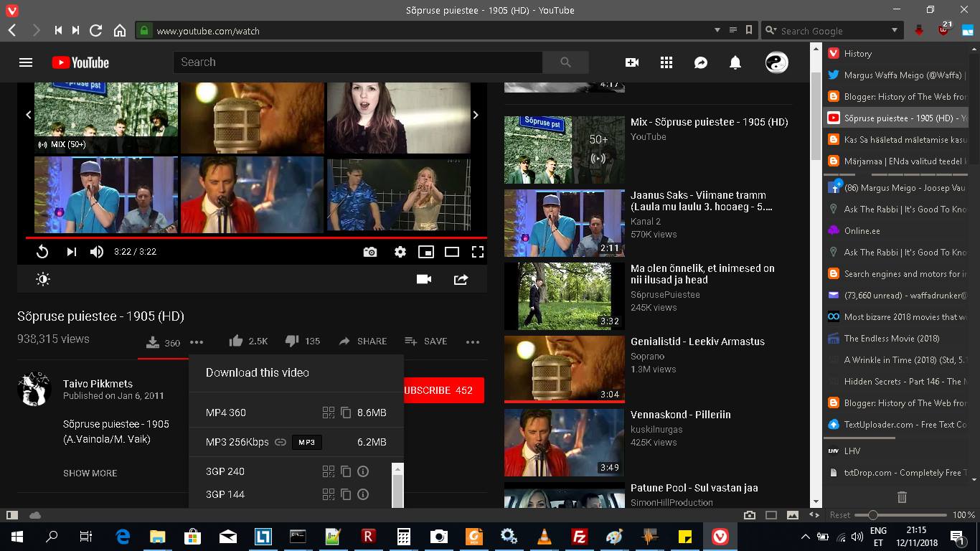
Task: Open the YouTube apps grid icon
Action: [666, 63]
